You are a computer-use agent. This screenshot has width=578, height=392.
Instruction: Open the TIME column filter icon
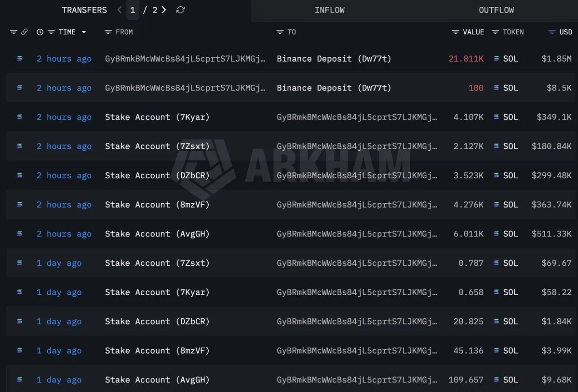pyautogui.click(x=51, y=32)
